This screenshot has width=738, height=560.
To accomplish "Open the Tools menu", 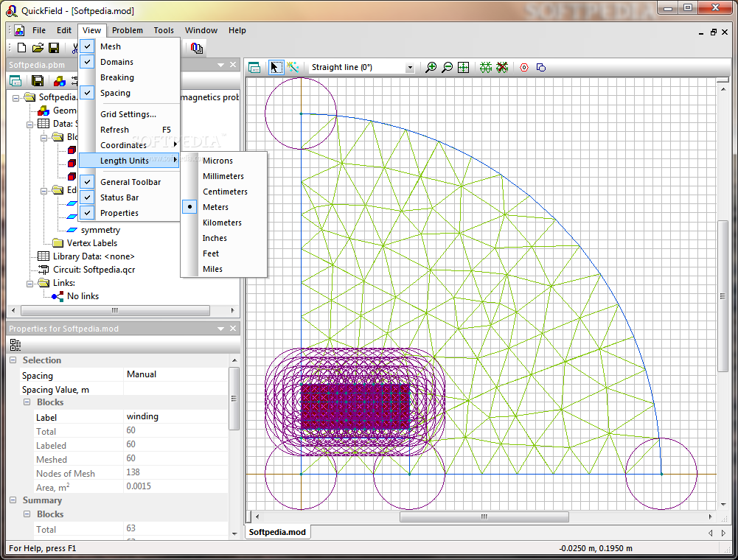I will click(164, 31).
